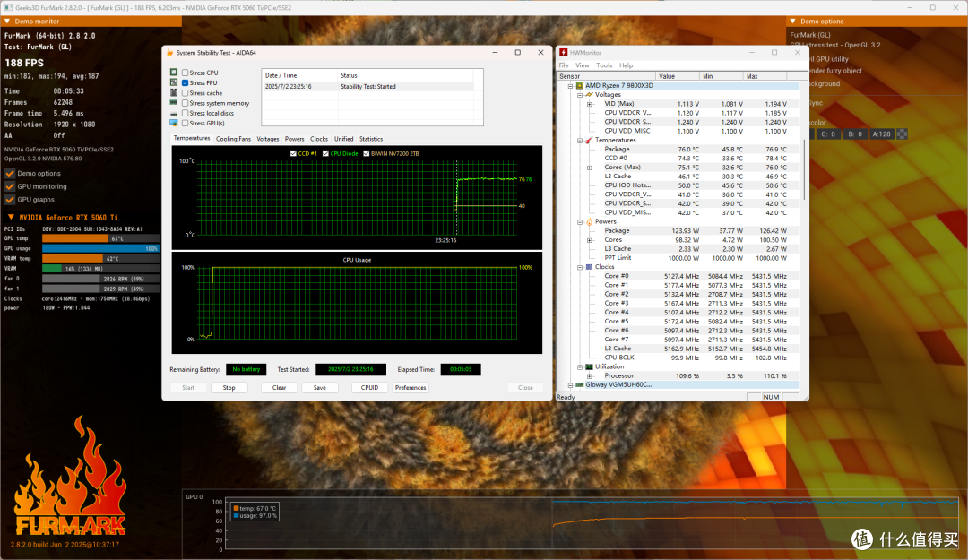Switch to the Voltages tab in AIDA64
The height and width of the screenshot is (560, 968).
click(x=268, y=139)
